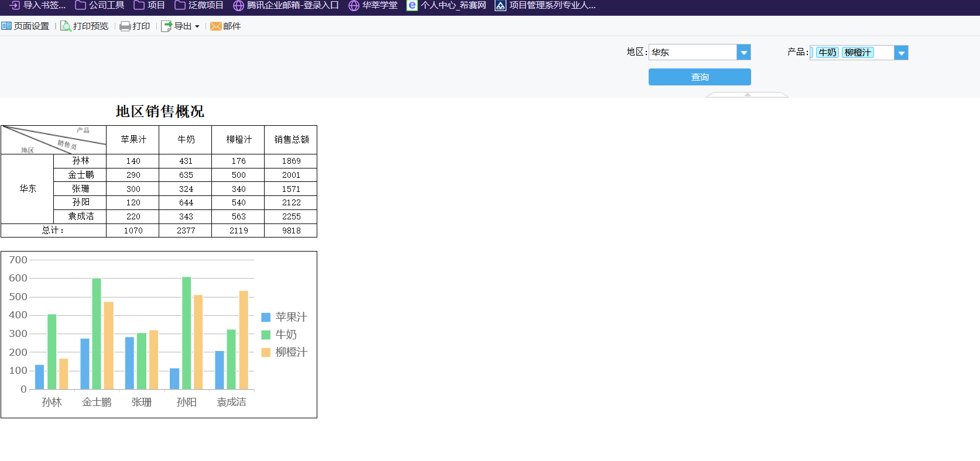Click the 2001 sales total cell
The width and height of the screenshot is (980, 461).
[291, 175]
